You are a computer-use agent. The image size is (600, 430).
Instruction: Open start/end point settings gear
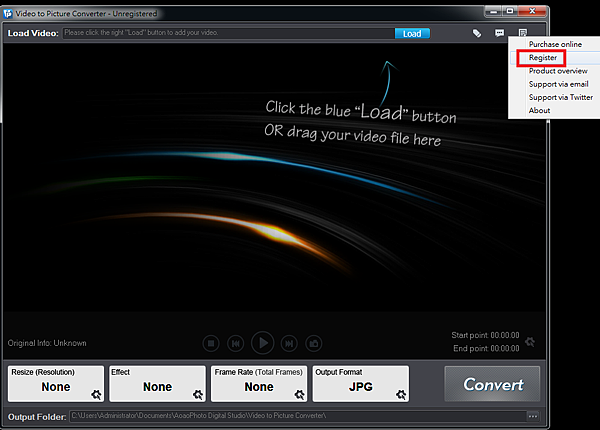[530, 342]
